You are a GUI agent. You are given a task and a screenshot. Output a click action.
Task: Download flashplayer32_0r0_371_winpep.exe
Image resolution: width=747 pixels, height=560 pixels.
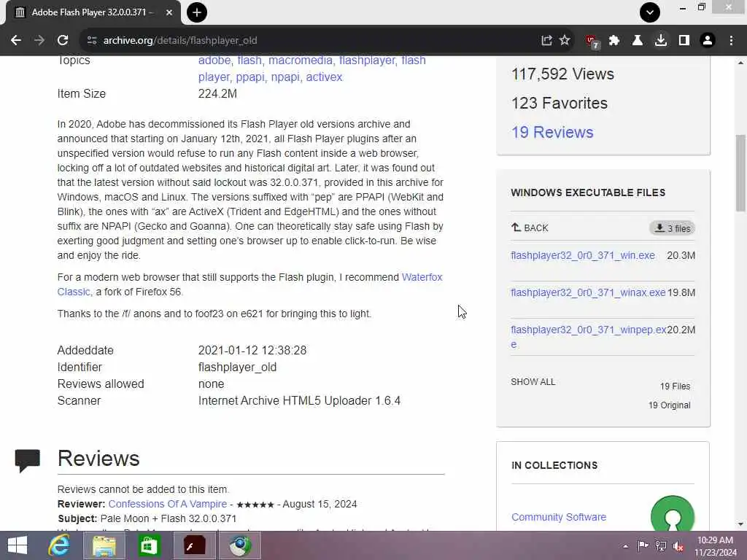tap(589, 330)
